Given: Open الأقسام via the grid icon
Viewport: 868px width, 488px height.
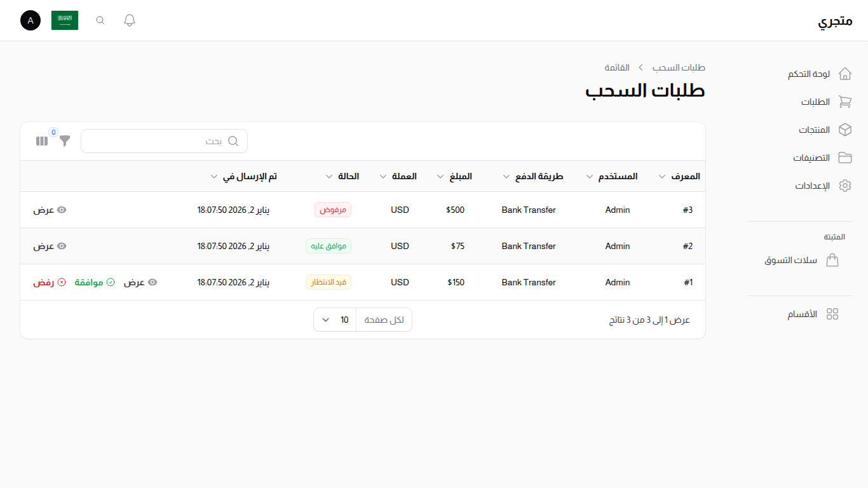Looking at the screenshot, I should click(x=832, y=314).
